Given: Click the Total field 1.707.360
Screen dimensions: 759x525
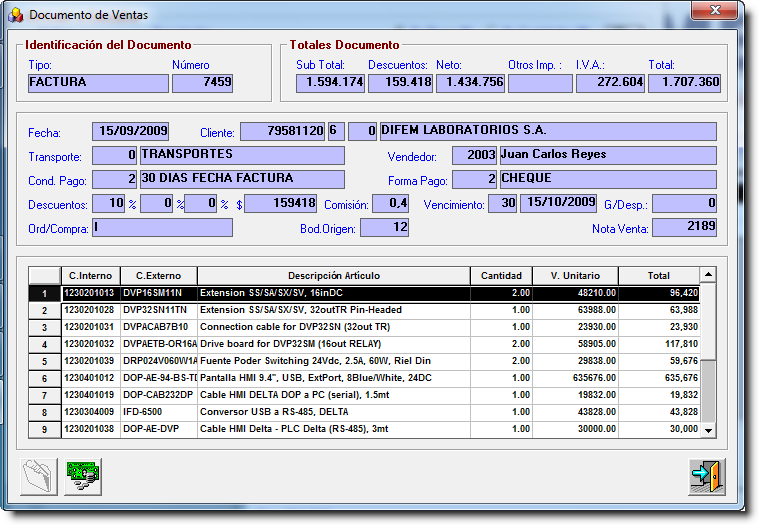Looking at the screenshot, I should click(x=684, y=83).
